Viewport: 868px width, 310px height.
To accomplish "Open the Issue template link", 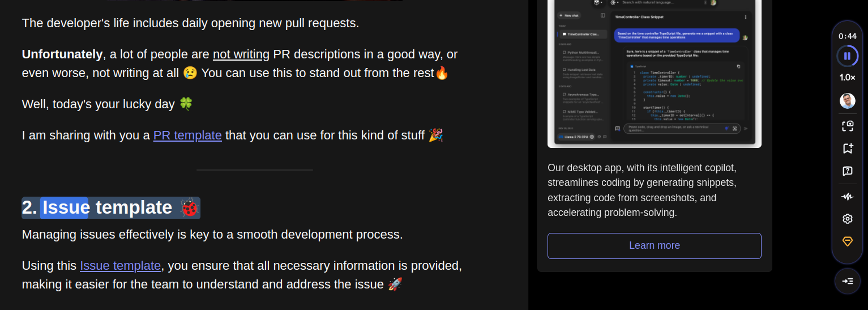I will [x=121, y=266].
